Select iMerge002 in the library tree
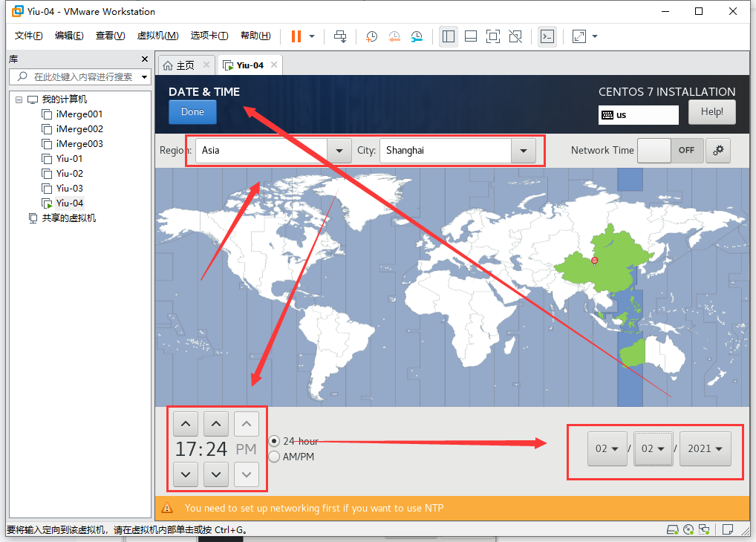756x542 pixels. (x=72, y=129)
